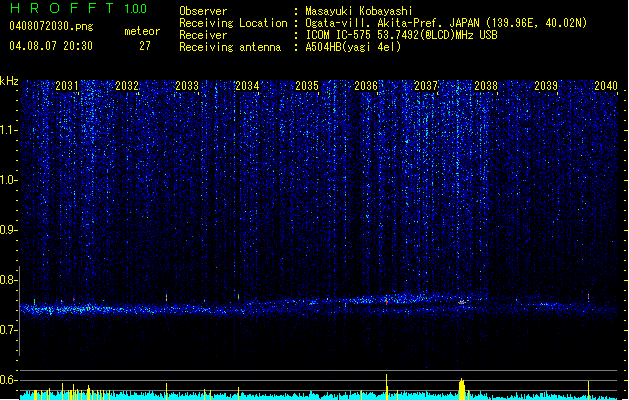Click the 'meteor' label
Viewport: 629px width, 400px height.
(142, 31)
